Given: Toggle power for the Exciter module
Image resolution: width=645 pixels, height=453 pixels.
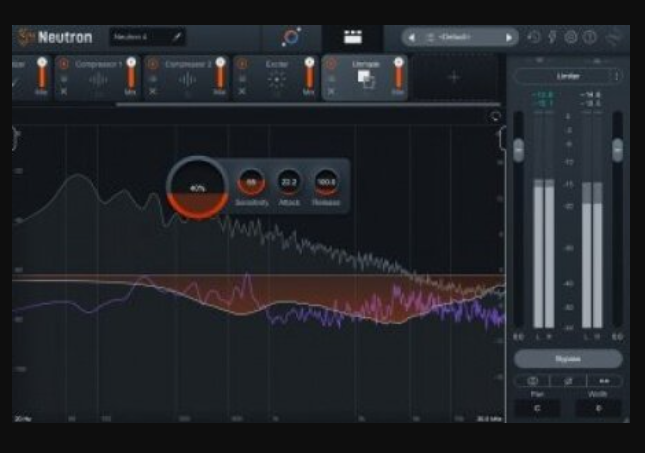Looking at the screenshot, I should pos(242,64).
